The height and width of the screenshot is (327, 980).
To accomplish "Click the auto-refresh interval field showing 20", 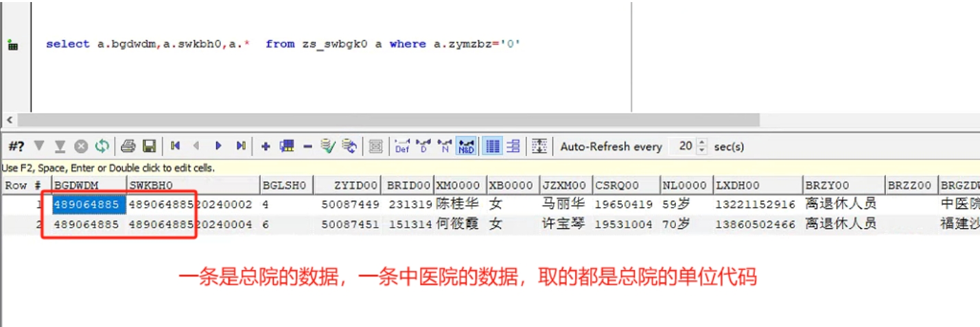I will click(684, 146).
